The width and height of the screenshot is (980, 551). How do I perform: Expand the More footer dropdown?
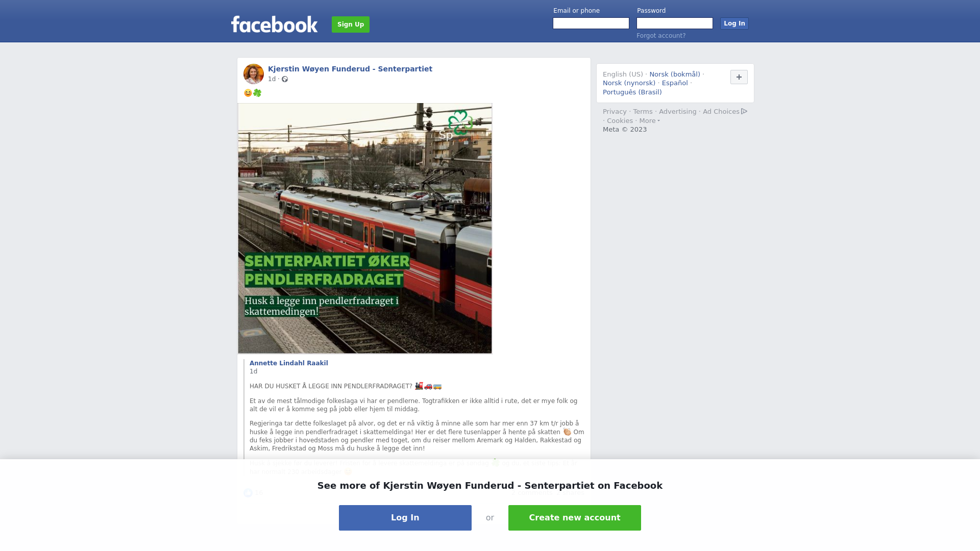(649, 121)
